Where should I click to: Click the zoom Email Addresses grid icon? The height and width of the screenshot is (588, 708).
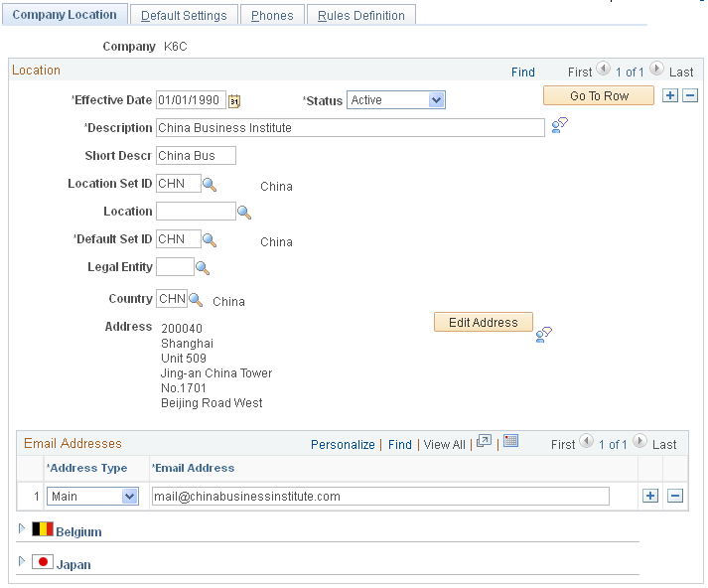pos(484,441)
